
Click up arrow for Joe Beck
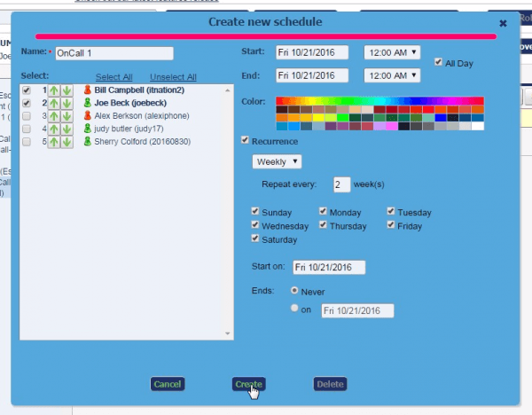53,103
